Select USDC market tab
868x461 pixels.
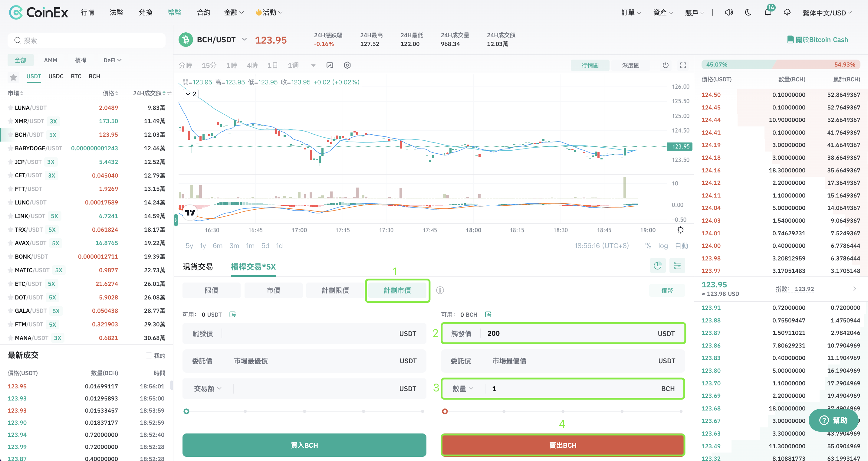(x=56, y=77)
